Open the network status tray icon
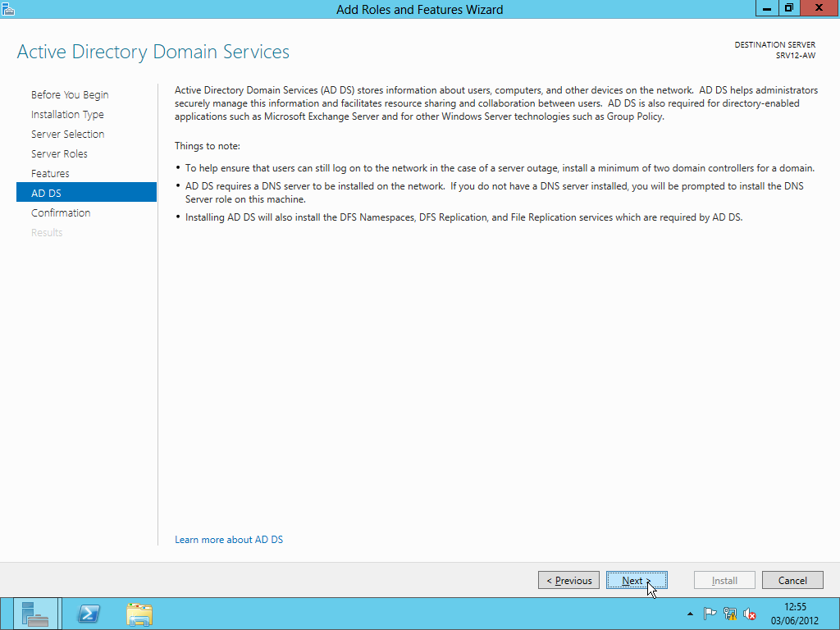Image resolution: width=840 pixels, height=630 pixels. tap(729, 614)
